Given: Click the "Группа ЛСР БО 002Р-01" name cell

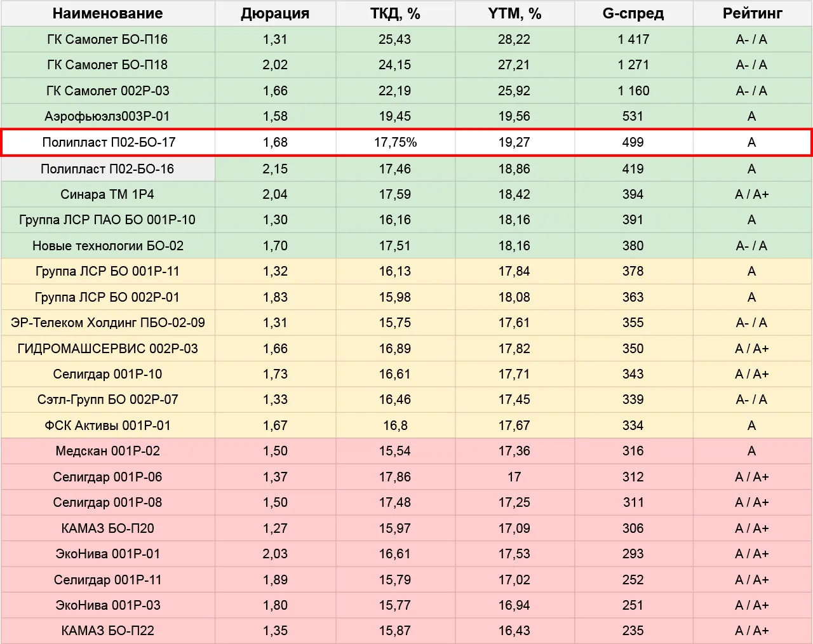Looking at the screenshot, I should pyautogui.click(x=107, y=297).
